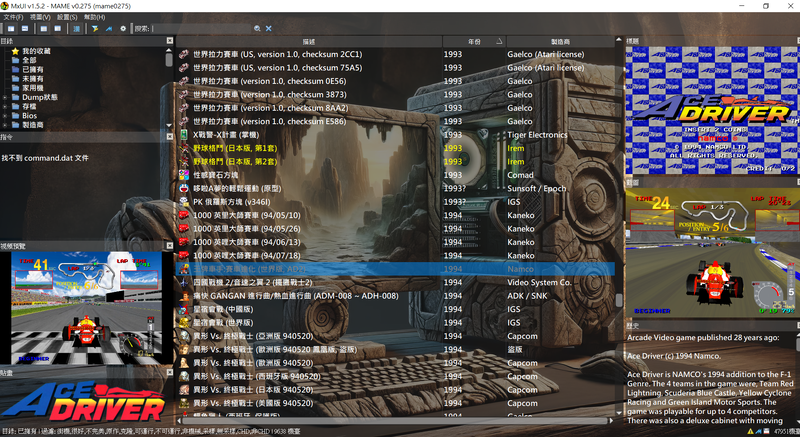Image resolution: width=800 pixels, height=437 pixels.
Task: Select 我的收藏 favorites star in tree
Action: click(x=31, y=51)
